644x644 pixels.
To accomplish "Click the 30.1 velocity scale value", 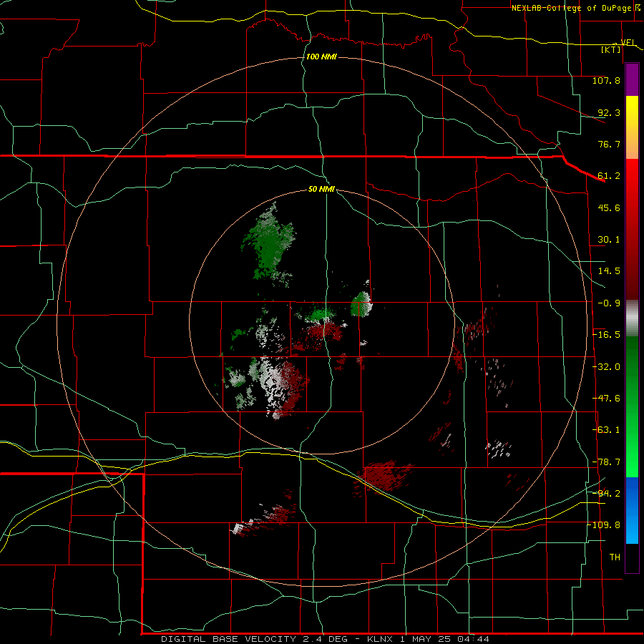I will coord(609,240).
